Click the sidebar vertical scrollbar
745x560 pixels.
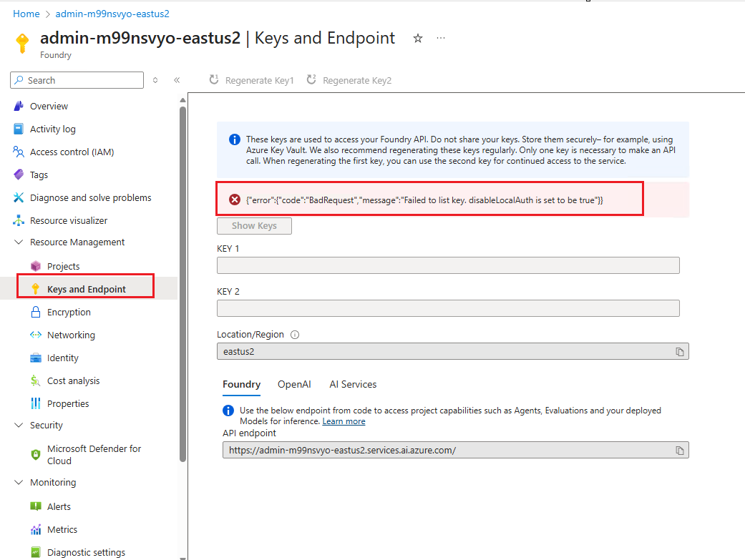(x=183, y=284)
